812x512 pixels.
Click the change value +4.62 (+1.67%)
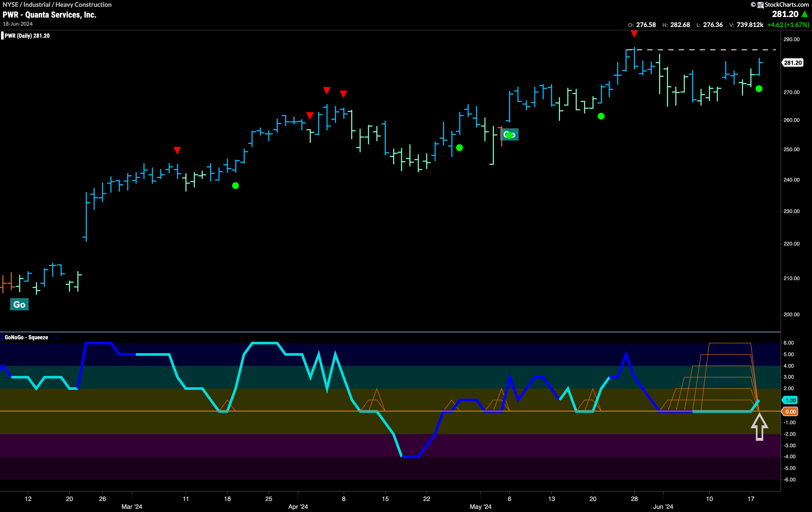tap(788, 25)
